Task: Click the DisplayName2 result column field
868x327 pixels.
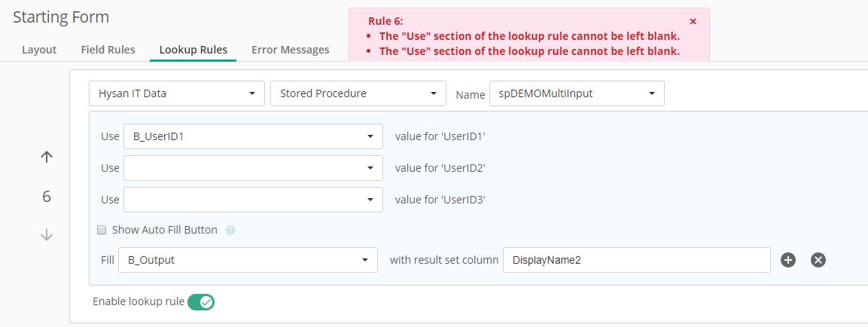Action: coord(636,260)
